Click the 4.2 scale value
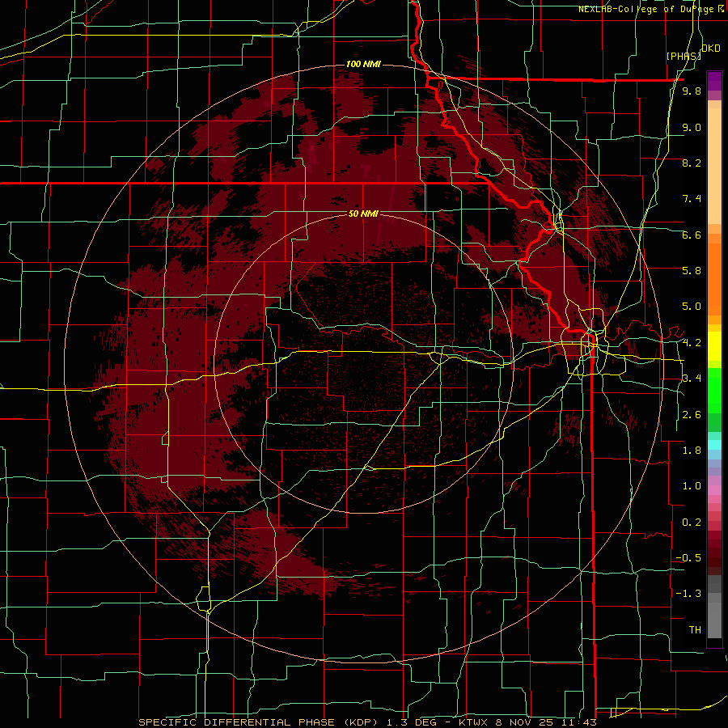Screen dimensions: 728x728 coord(692,343)
